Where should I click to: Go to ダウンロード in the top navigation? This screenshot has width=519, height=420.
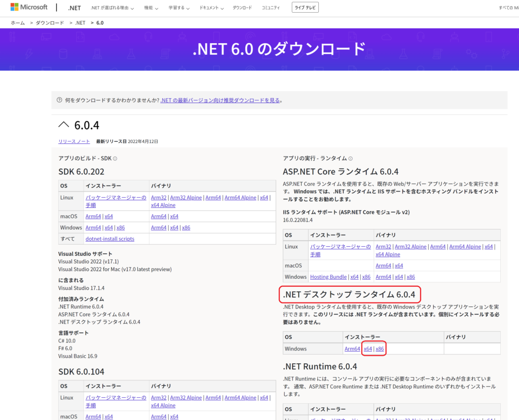click(242, 8)
